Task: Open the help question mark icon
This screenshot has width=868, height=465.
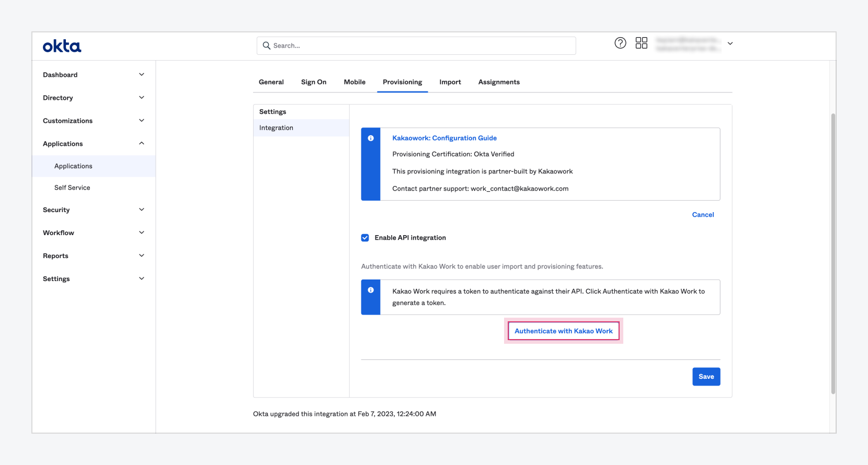Action: tap(620, 43)
